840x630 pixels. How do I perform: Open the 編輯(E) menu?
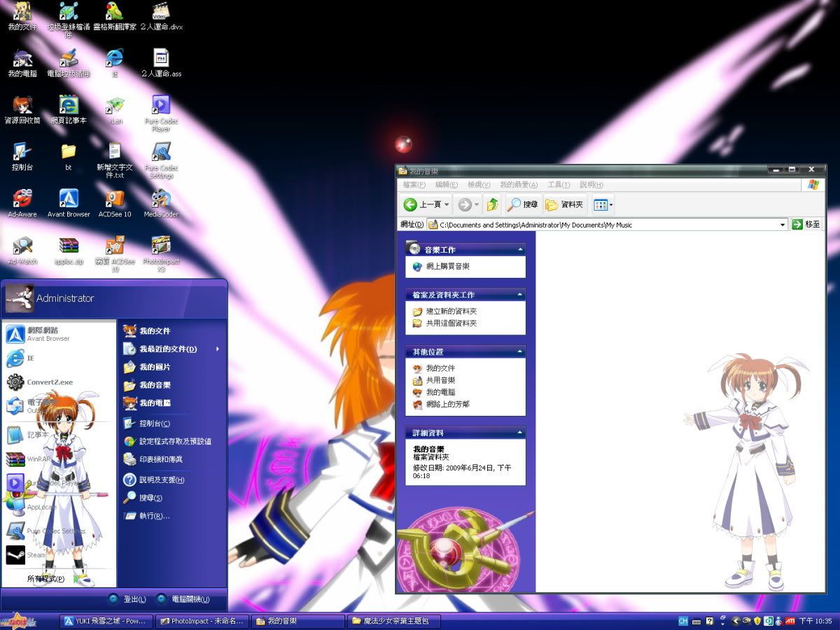(x=446, y=185)
